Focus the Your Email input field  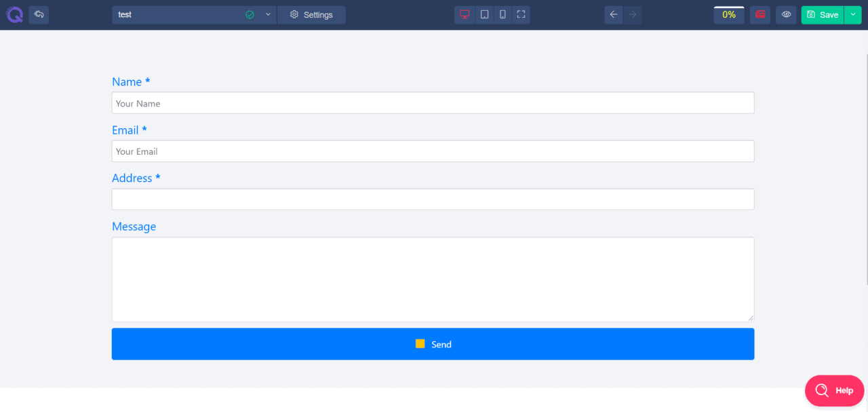point(433,151)
